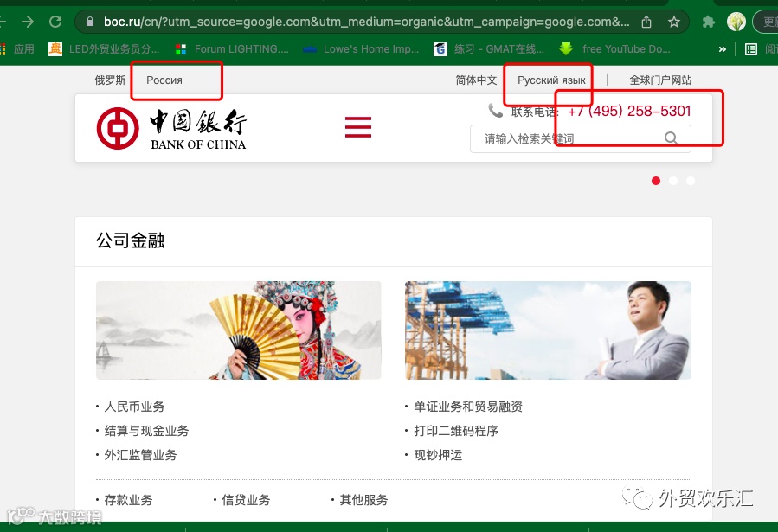The width and height of the screenshot is (778, 532).
Task: Click the share page icon in the address bar
Action: click(x=646, y=22)
